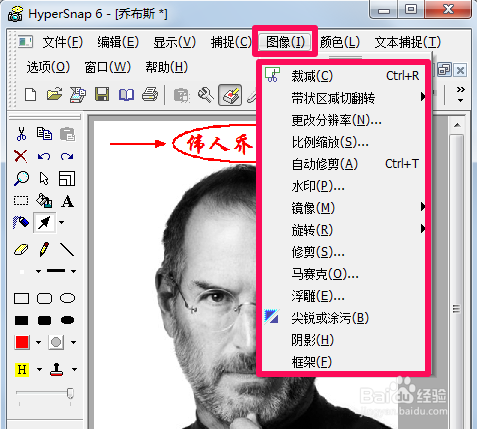Choose 马赛克(O)... menu entry
This screenshot has width=477, height=429.
(x=343, y=274)
